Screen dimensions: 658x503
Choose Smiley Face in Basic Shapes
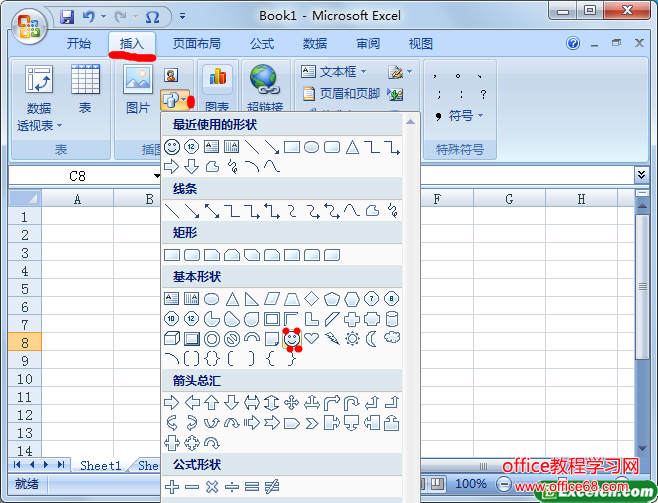point(292,339)
